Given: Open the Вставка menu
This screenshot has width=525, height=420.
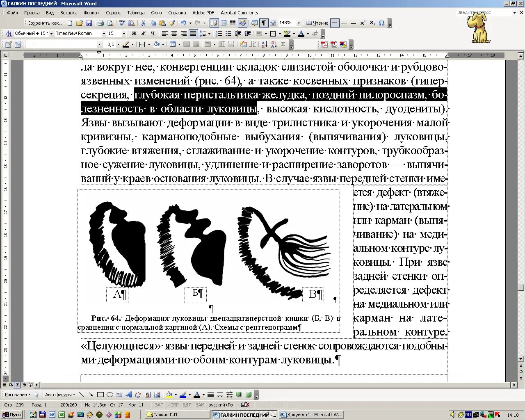Looking at the screenshot, I should coord(68,13).
